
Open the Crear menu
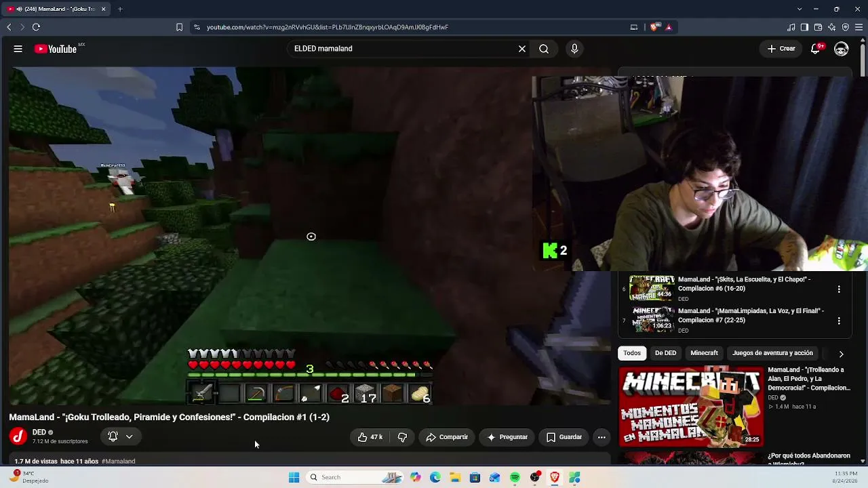[781, 49]
